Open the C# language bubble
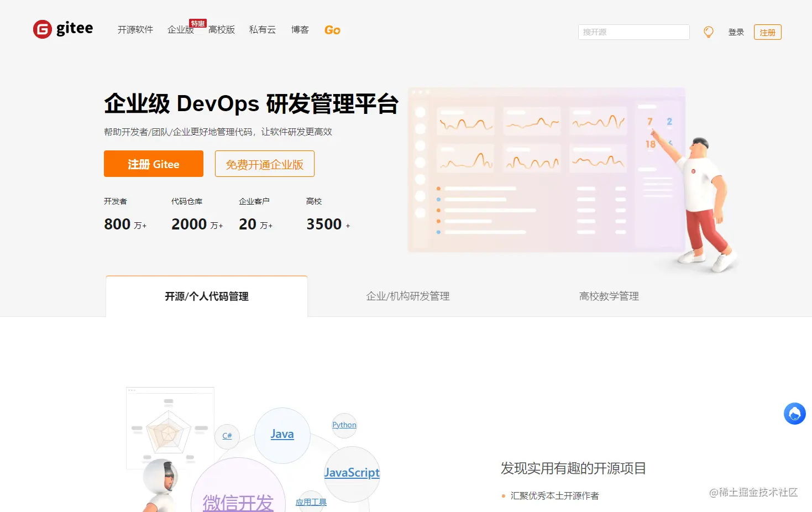812x512 pixels. [227, 436]
